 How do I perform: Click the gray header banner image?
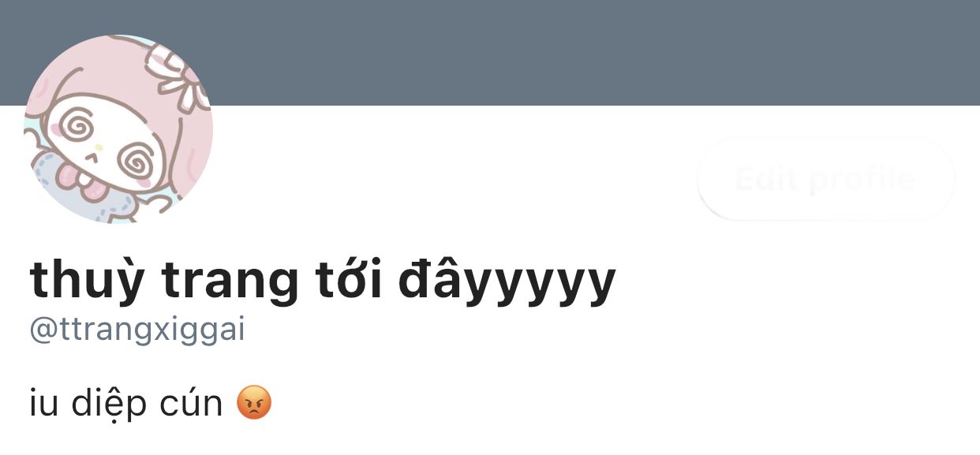coord(490,52)
